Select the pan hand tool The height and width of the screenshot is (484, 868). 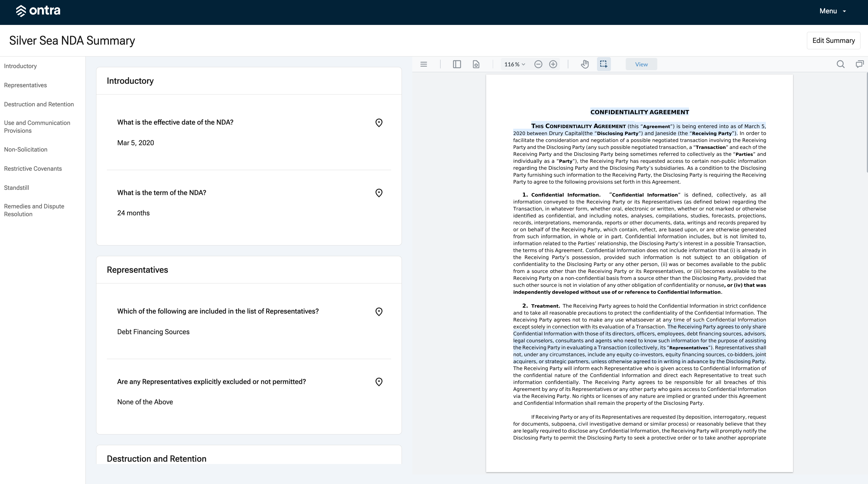(x=585, y=64)
